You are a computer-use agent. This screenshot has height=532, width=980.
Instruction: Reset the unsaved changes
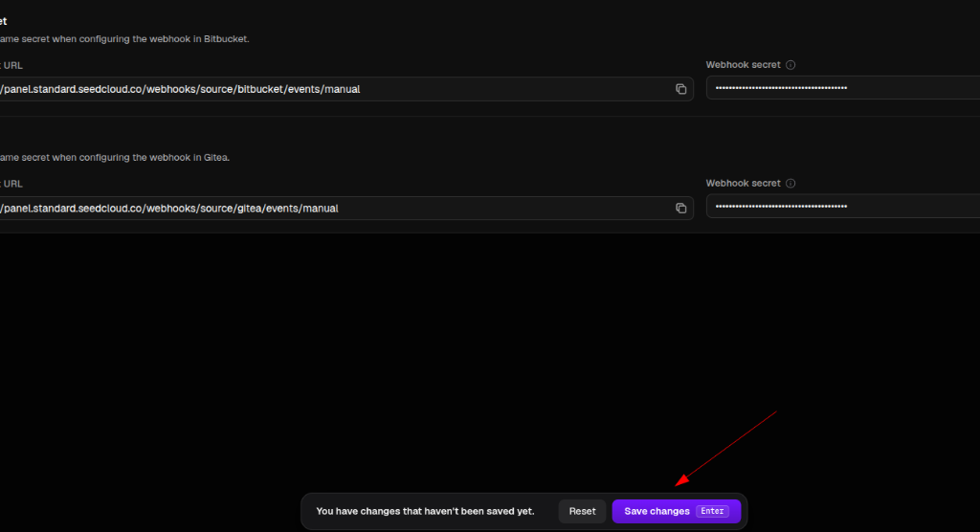pos(582,511)
